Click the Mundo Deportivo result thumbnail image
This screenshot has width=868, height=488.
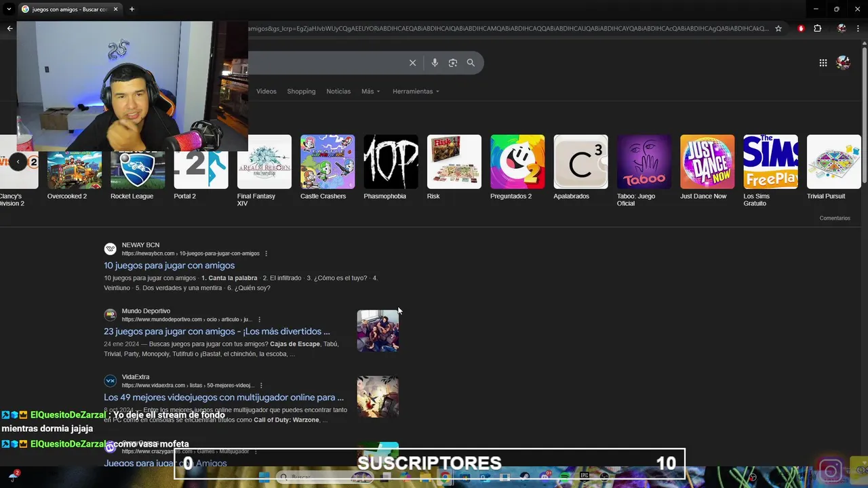378,331
